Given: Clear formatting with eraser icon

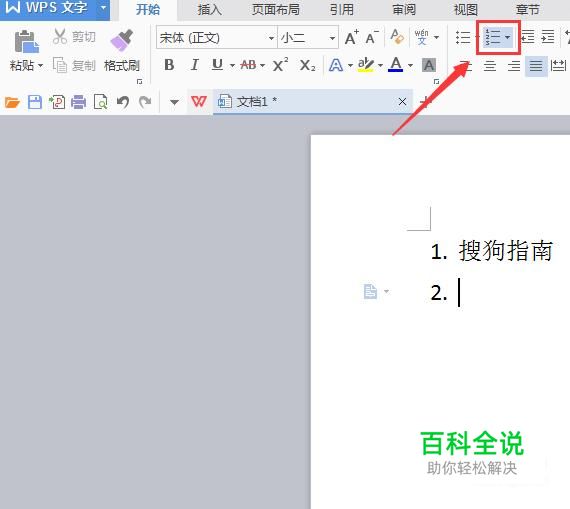Looking at the screenshot, I should [397, 37].
